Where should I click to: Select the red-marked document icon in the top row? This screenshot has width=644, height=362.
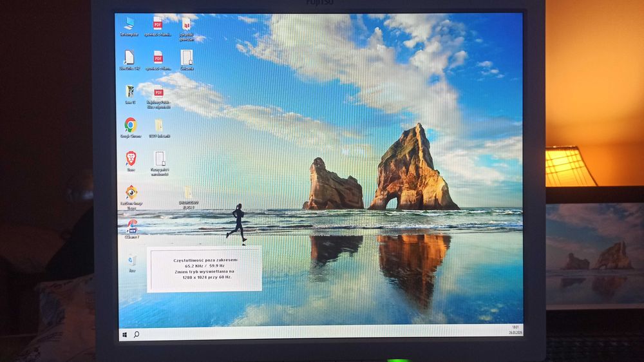click(187, 29)
